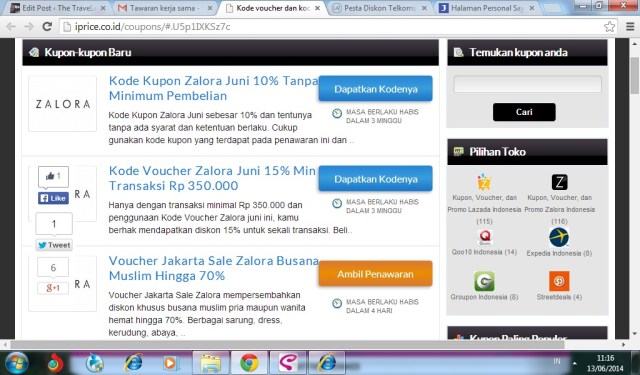Image resolution: width=640 pixels, height=375 pixels.
Task: Click the scroll down arrow
Action: tap(634, 334)
